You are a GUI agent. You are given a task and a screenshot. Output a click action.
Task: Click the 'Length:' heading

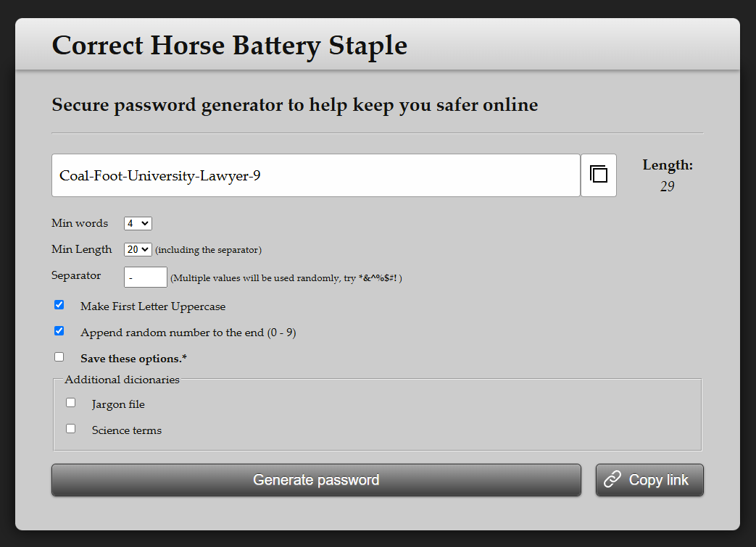(668, 165)
